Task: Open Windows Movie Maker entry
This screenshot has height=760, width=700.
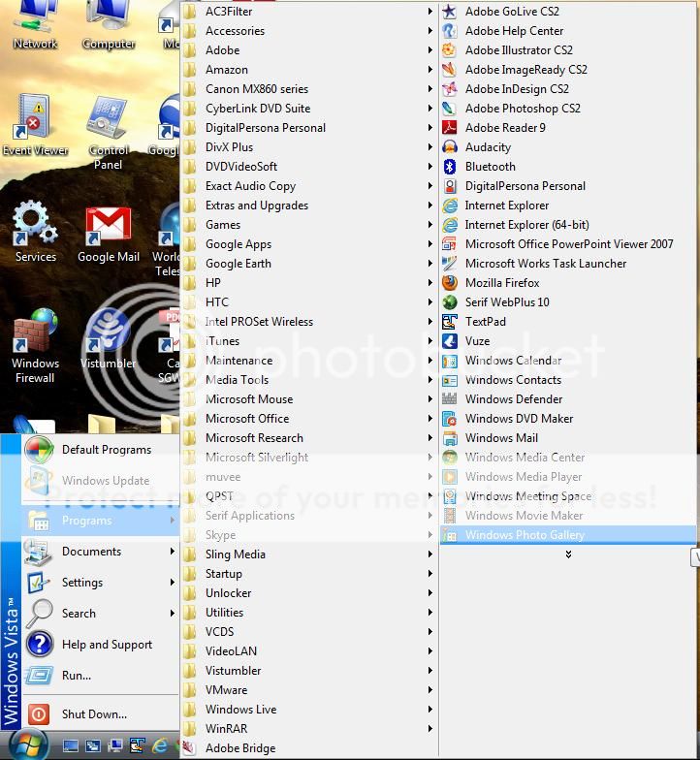Action: pyautogui.click(x=568, y=516)
